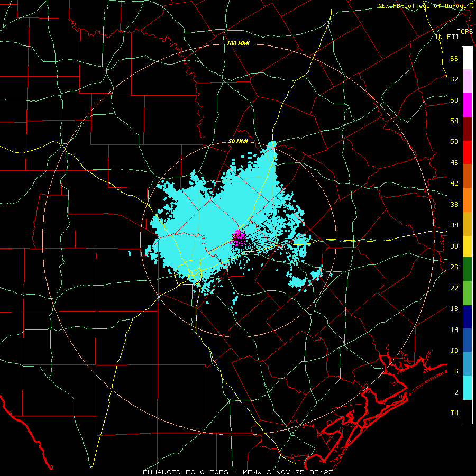Viewport: 476px width, 476px height.
Task: Select the black TH swatch in legend
Action: coord(467,411)
